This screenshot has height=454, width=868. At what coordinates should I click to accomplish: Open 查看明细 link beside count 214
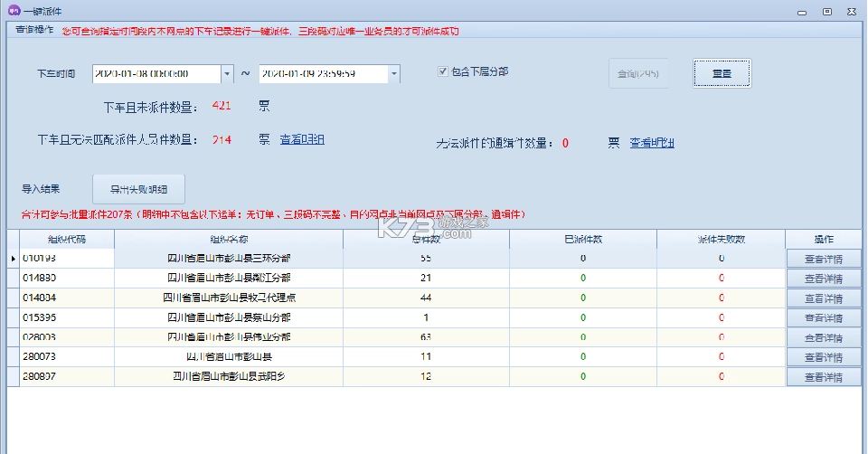point(302,139)
